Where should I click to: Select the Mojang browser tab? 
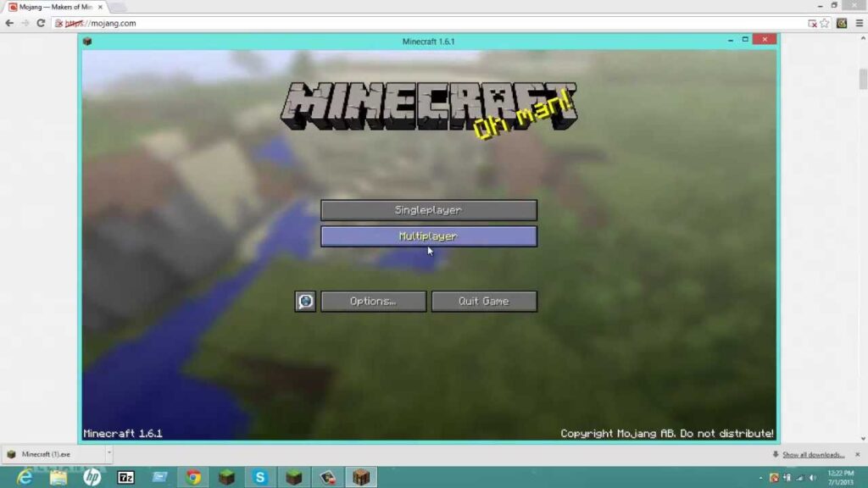[x=55, y=7]
